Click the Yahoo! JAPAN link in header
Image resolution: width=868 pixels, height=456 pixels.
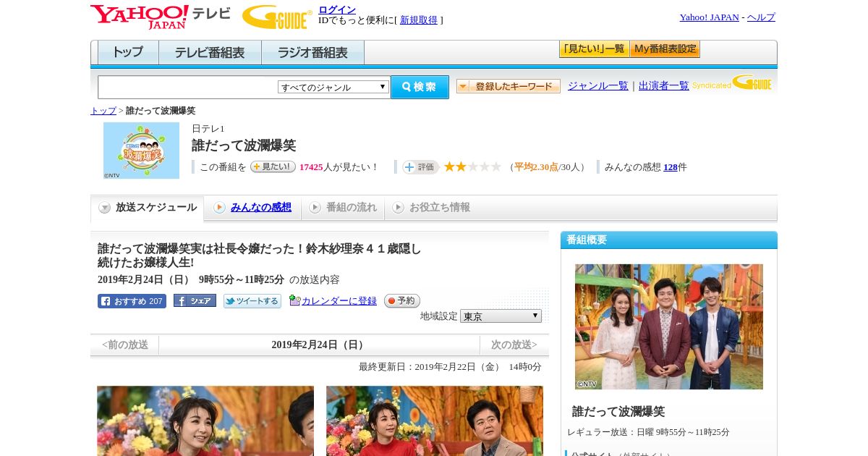click(710, 17)
